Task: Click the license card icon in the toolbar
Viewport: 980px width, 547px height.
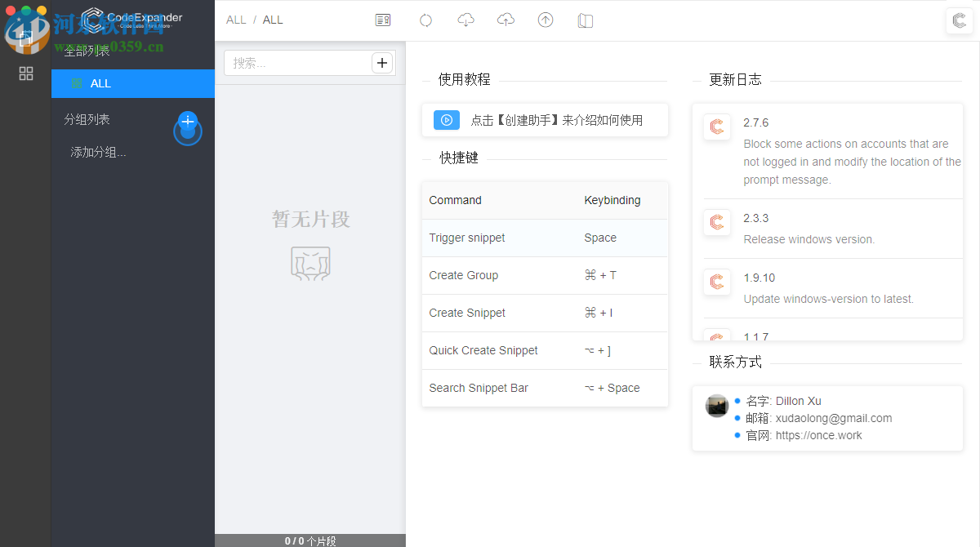Action: tap(382, 20)
